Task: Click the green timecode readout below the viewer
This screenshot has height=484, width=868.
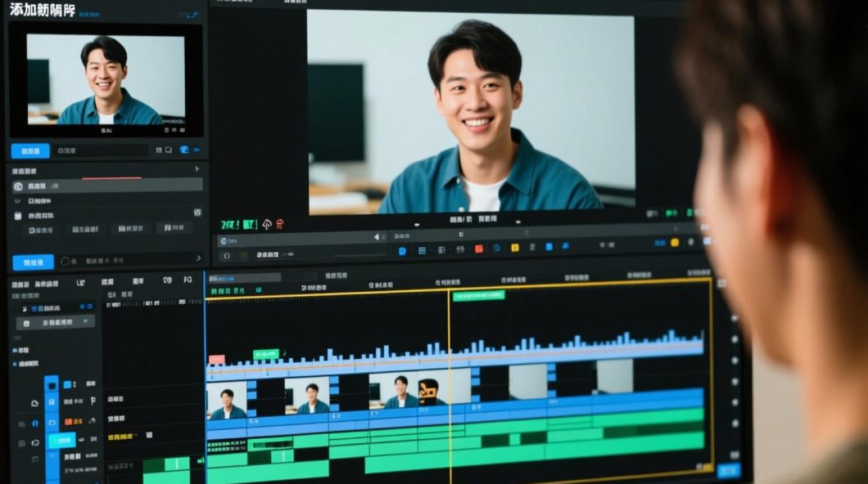Action: (239, 225)
